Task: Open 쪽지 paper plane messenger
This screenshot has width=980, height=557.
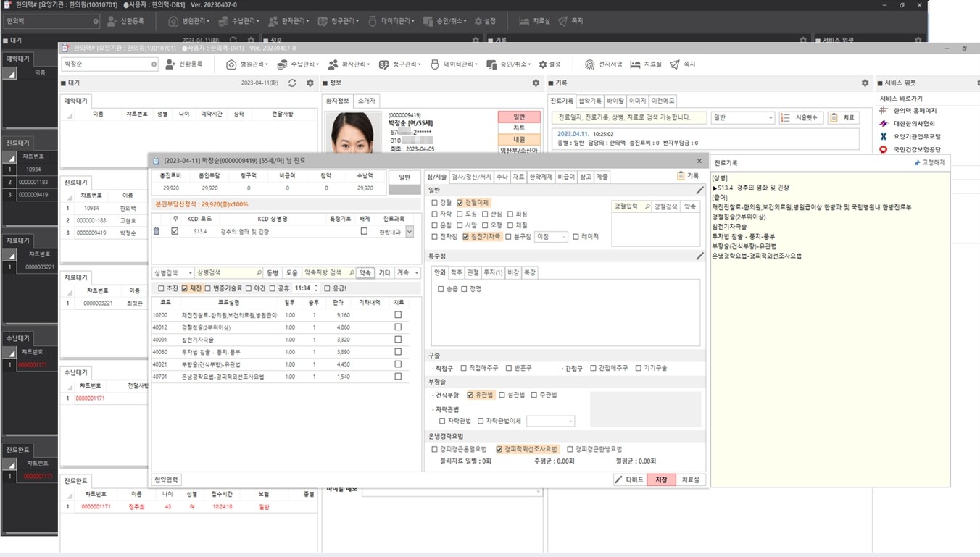Action: coord(675,64)
